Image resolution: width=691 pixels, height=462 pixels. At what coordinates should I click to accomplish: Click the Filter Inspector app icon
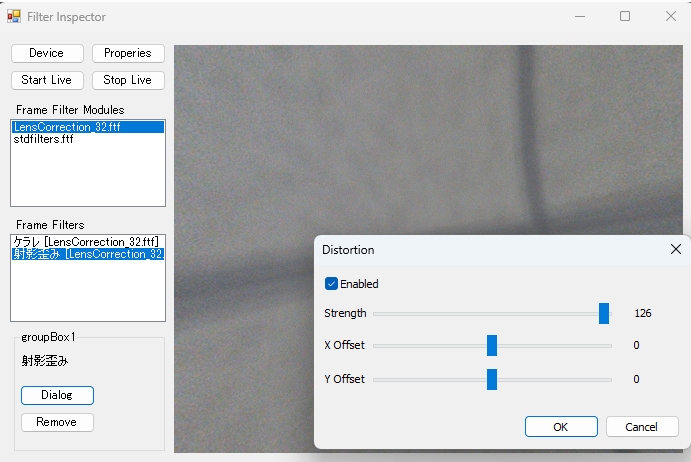tap(14, 16)
